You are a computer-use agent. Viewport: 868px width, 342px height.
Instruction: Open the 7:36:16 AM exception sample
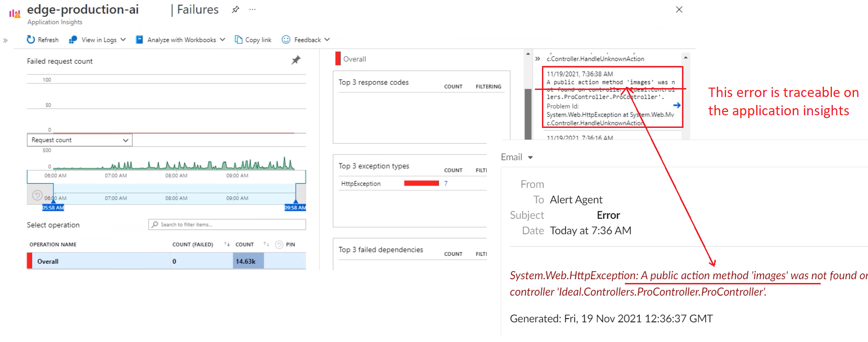(x=579, y=138)
